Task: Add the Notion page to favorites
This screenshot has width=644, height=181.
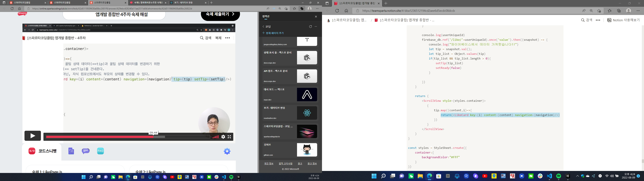Action: (x=599, y=11)
